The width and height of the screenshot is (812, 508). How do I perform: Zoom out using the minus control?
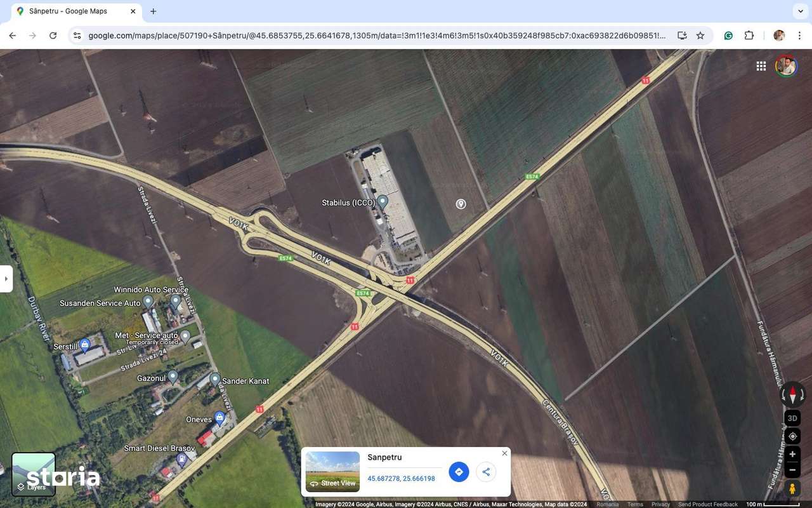coord(792,470)
